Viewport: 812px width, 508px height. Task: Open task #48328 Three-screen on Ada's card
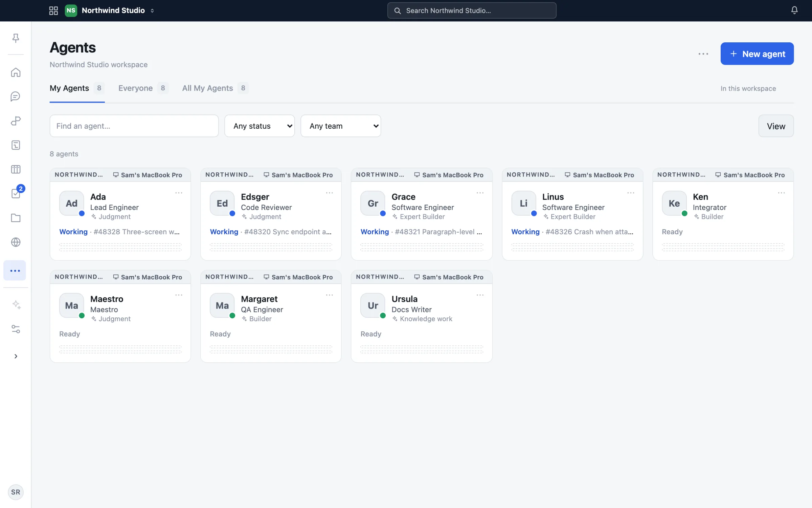tap(136, 232)
